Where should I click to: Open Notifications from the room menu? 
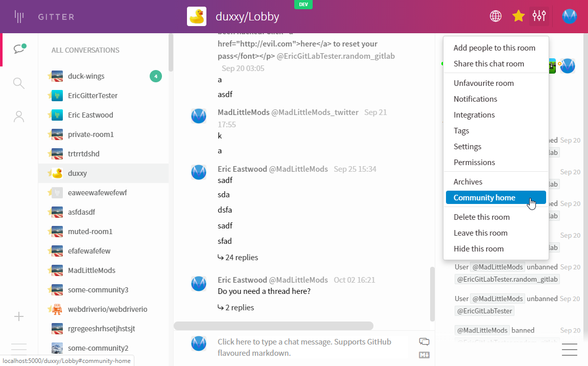click(x=496, y=99)
